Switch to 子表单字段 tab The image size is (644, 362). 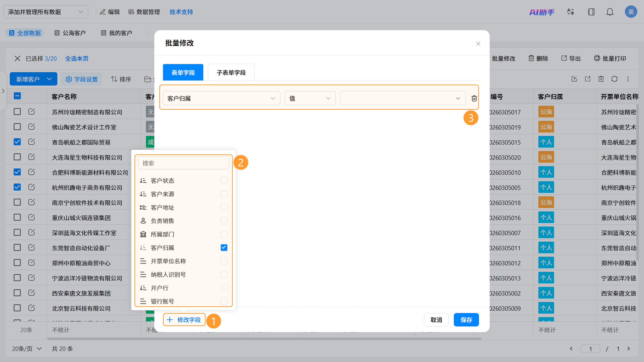pyautogui.click(x=231, y=72)
